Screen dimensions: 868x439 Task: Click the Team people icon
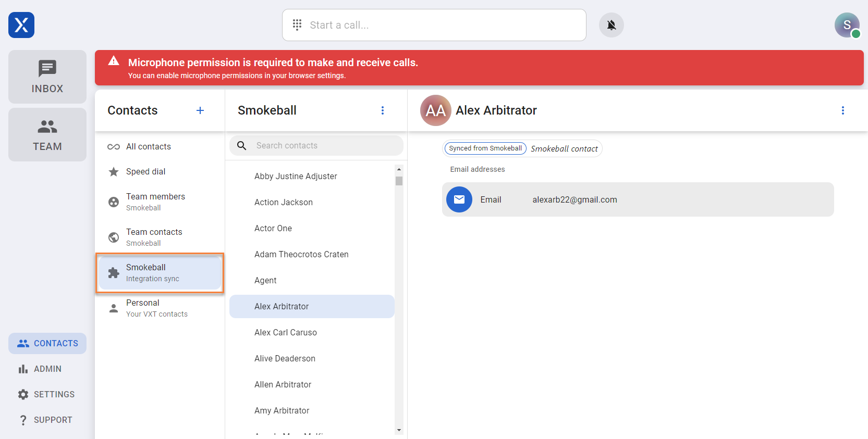pyautogui.click(x=47, y=127)
